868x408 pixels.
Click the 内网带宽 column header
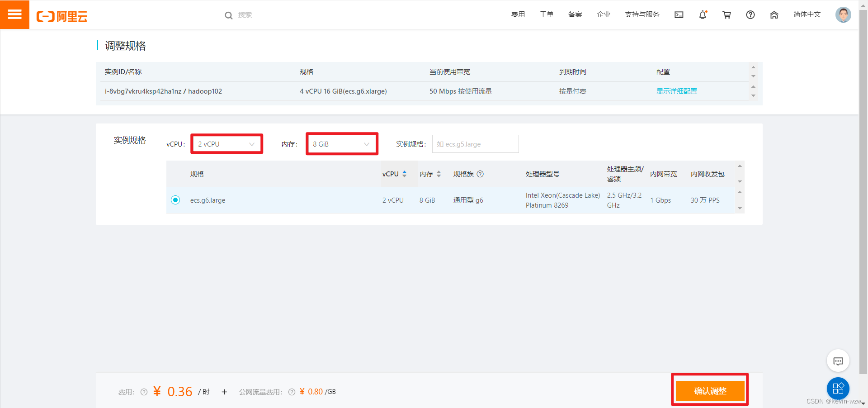click(x=664, y=174)
